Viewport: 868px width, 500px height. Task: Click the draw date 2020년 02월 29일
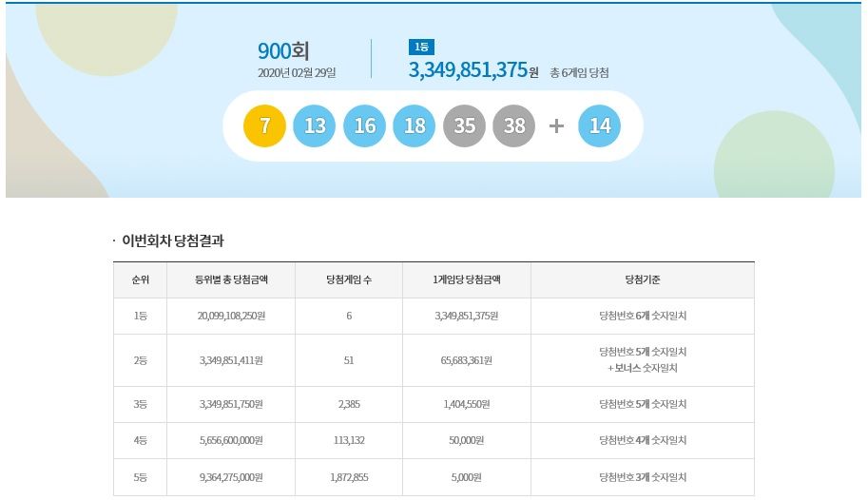(297, 73)
